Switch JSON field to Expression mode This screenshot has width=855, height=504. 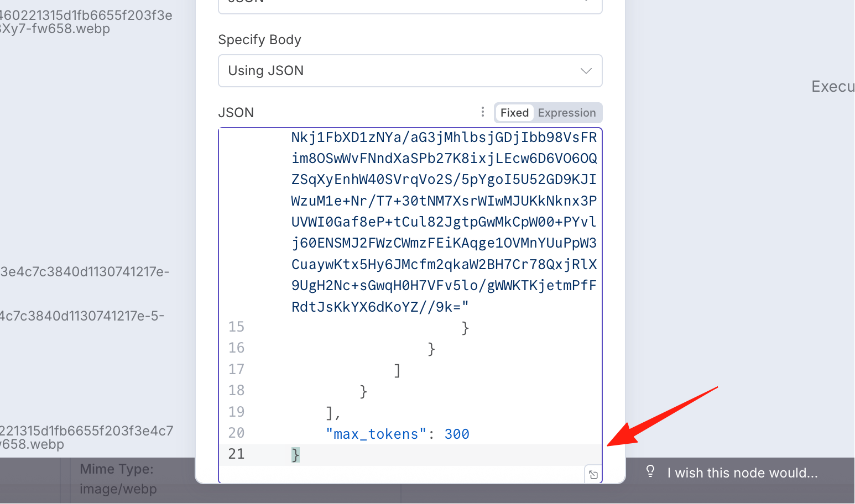567,113
